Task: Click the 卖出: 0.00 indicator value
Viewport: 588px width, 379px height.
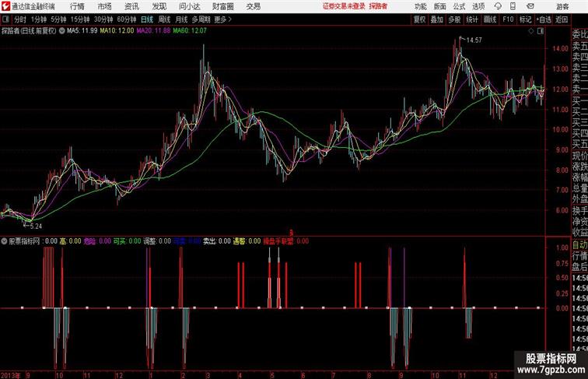Action: tap(217, 241)
